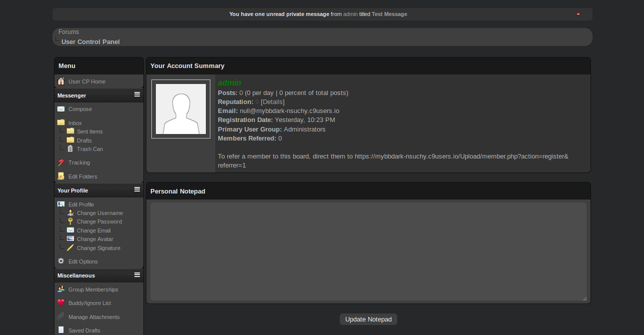Click the default avatar image
This screenshot has height=335, width=644.
coord(181,109)
